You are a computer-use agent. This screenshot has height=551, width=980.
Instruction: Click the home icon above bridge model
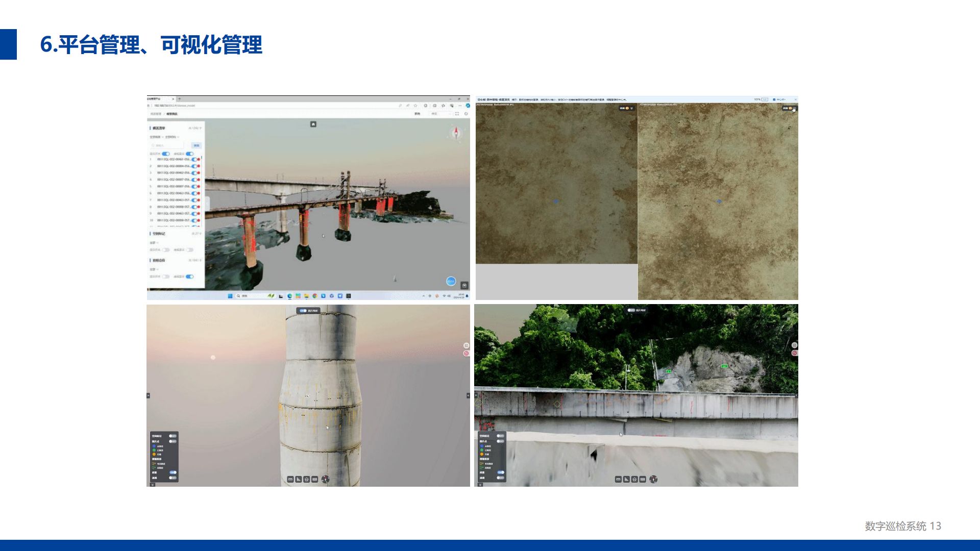coord(313,124)
